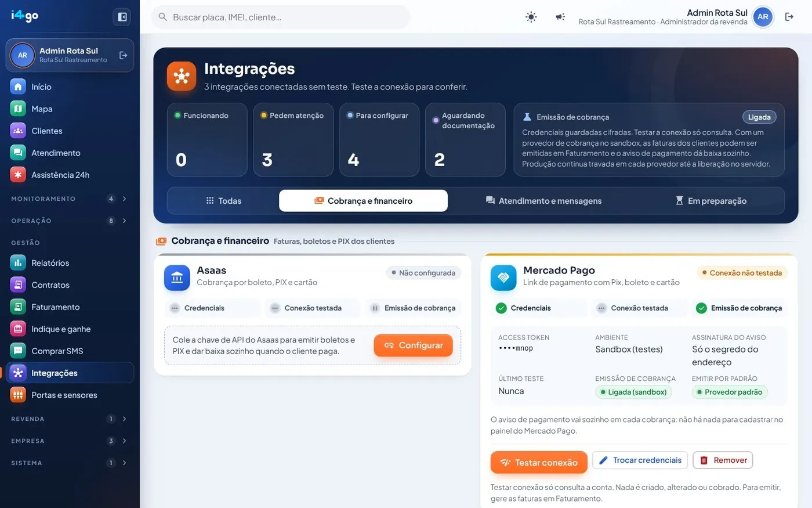
Task: Open Relatórios in the sidebar
Action: coord(70,263)
